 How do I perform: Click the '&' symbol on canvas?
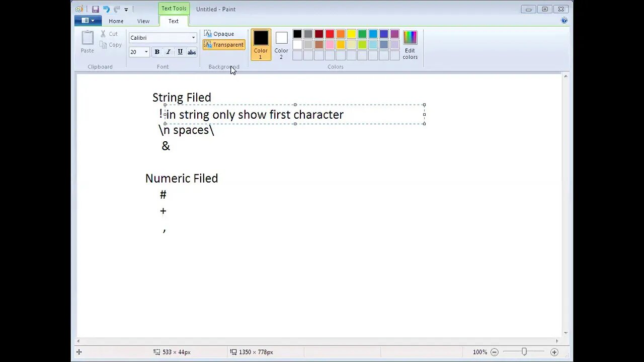[166, 146]
